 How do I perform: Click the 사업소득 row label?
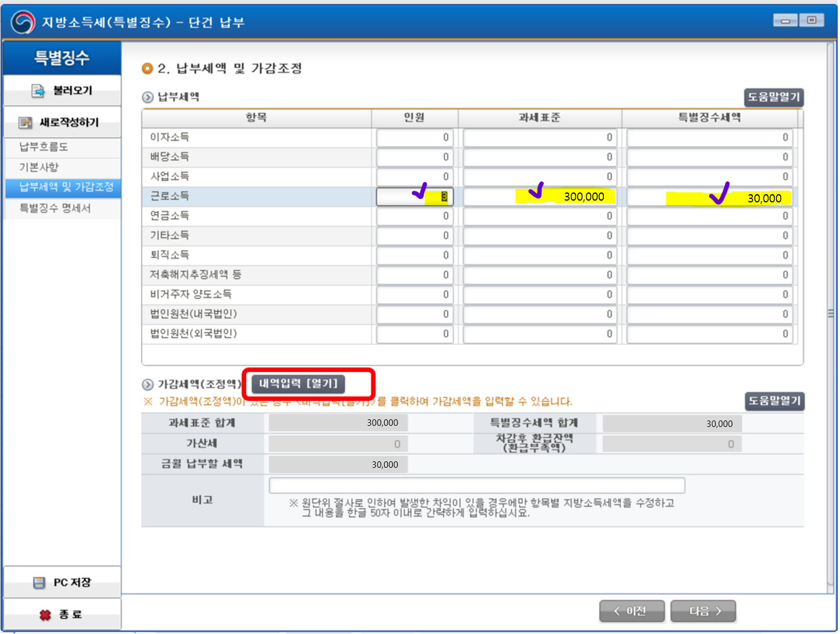170,177
